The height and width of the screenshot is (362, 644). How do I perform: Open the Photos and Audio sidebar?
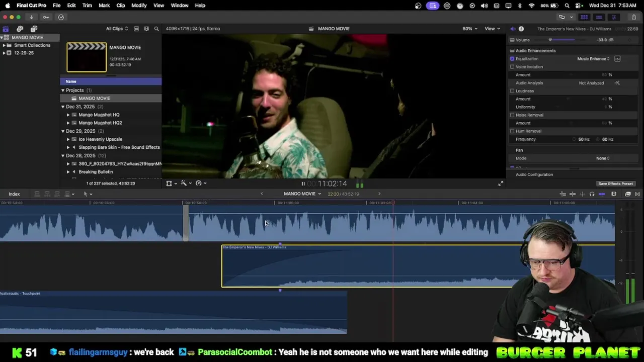click(x=20, y=29)
